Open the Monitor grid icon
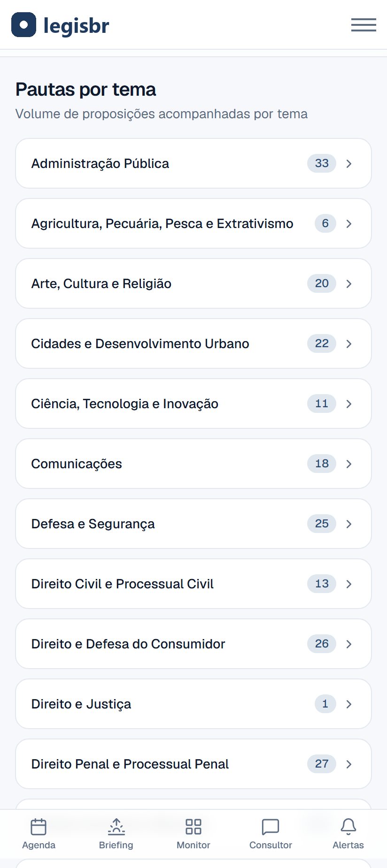The image size is (387, 868). (193, 827)
